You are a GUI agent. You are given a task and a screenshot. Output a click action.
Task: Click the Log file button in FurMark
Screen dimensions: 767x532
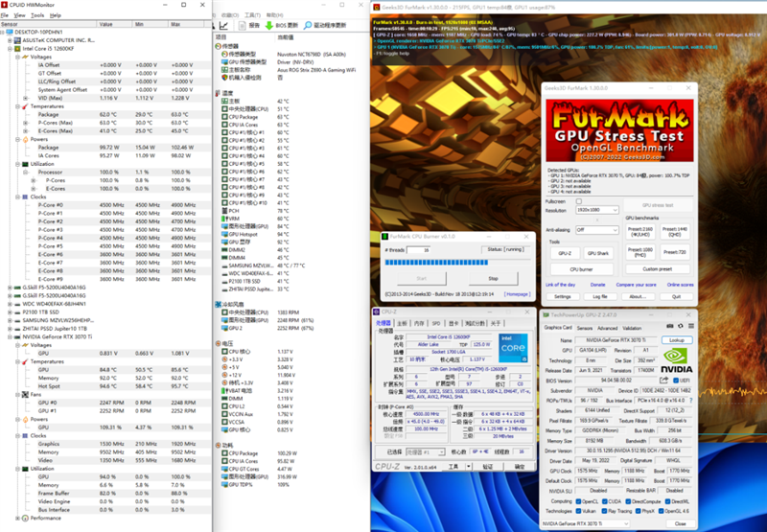coord(600,297)
